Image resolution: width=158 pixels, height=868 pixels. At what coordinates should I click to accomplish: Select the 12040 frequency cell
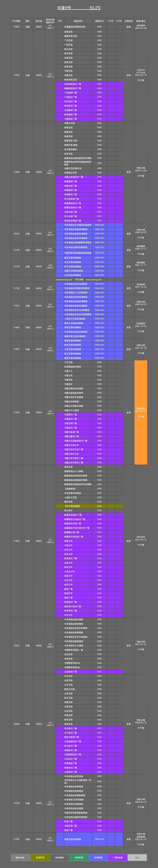pyautogui.click(x=16, y=233)
